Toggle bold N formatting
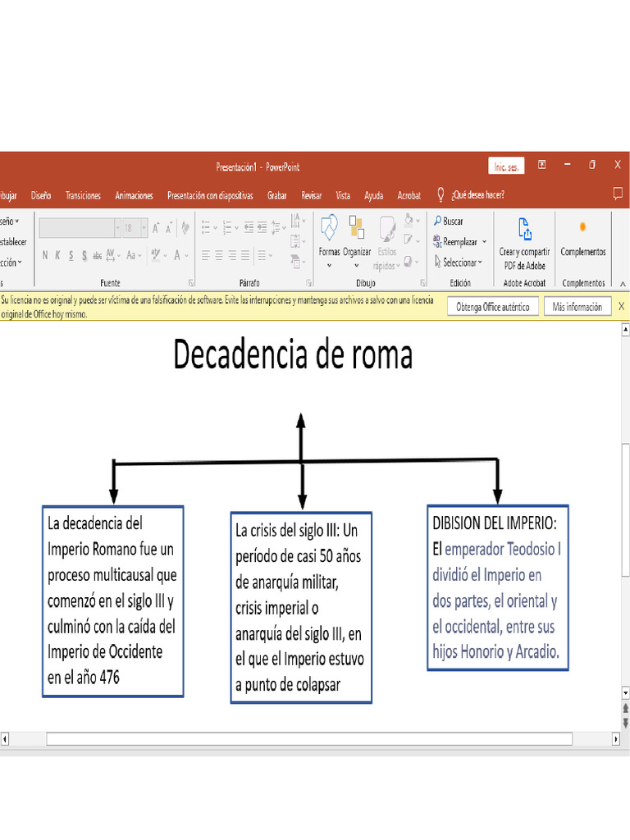This screenshot has height=840, width=630. pos(45,256)
